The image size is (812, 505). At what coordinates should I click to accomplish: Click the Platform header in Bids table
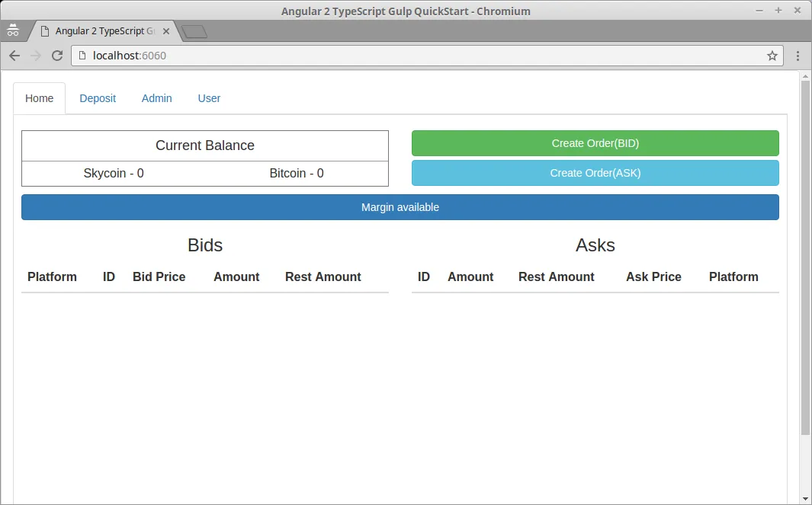click(52, 276)
